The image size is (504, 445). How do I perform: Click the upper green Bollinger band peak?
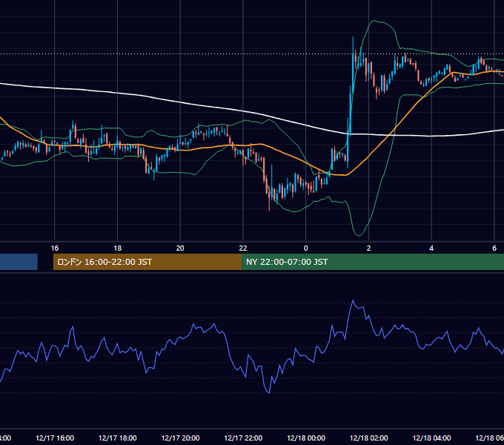[374, 21]
